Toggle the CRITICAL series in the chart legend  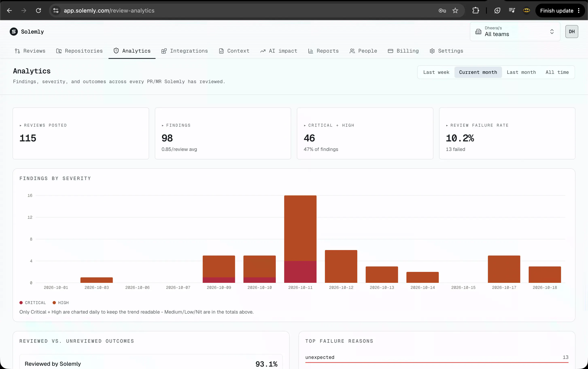click(x=33, y=303)
